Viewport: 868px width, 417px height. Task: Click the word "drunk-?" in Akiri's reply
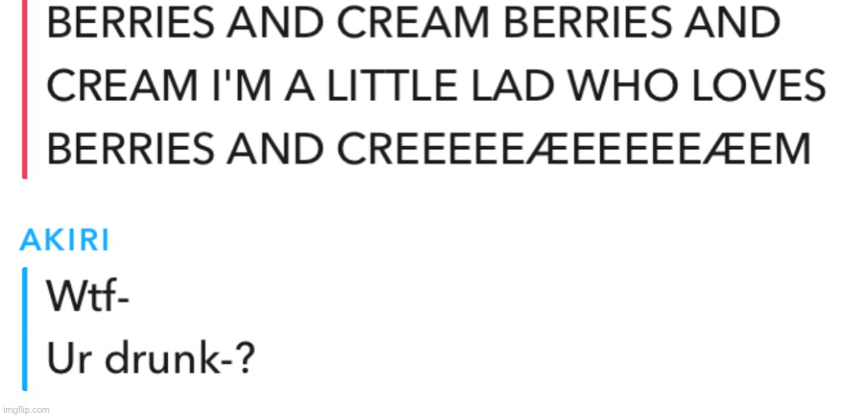tap(184, 362)
